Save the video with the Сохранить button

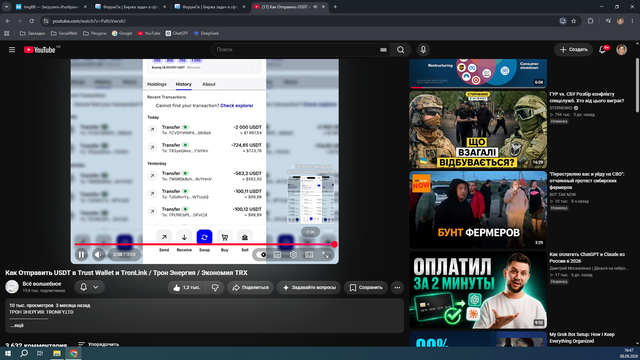tap(366, 287)
